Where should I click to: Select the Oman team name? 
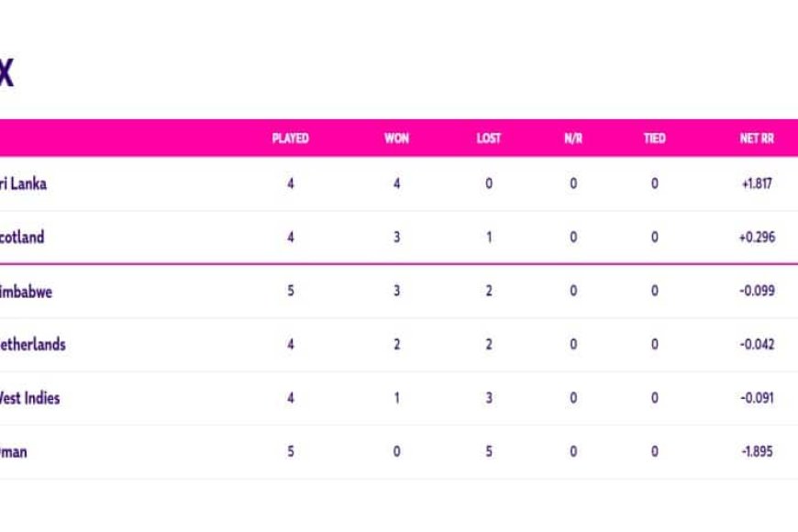13,452
